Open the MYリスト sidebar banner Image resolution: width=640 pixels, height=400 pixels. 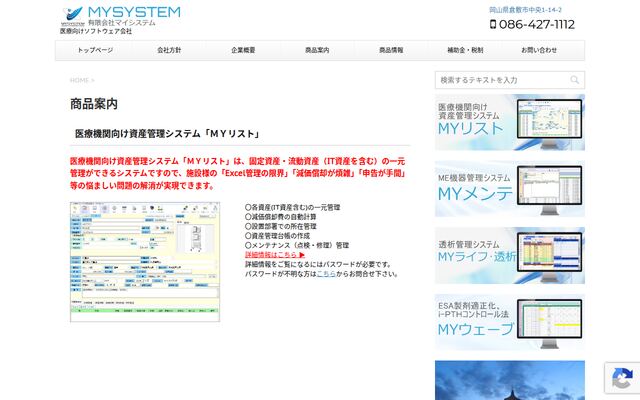510,122
